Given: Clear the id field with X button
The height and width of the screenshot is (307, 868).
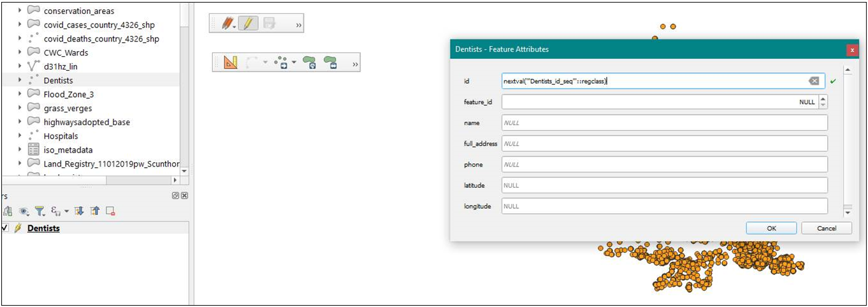Looking at the screenshot, I should click(814, 81).
